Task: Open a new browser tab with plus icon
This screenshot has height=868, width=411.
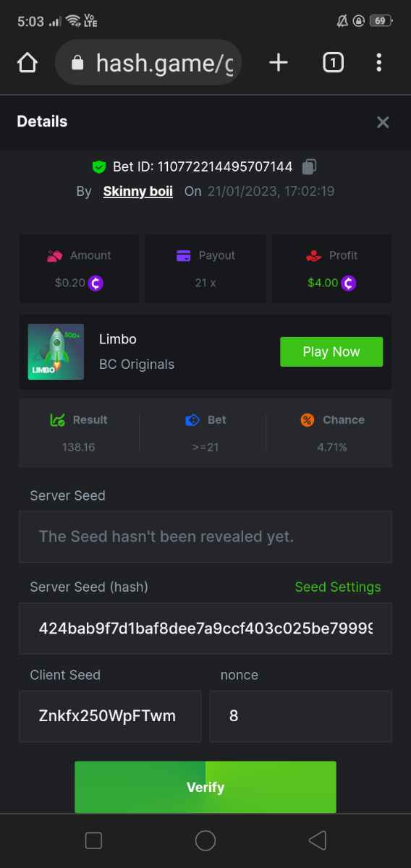Action: click(x=279, y=63)
